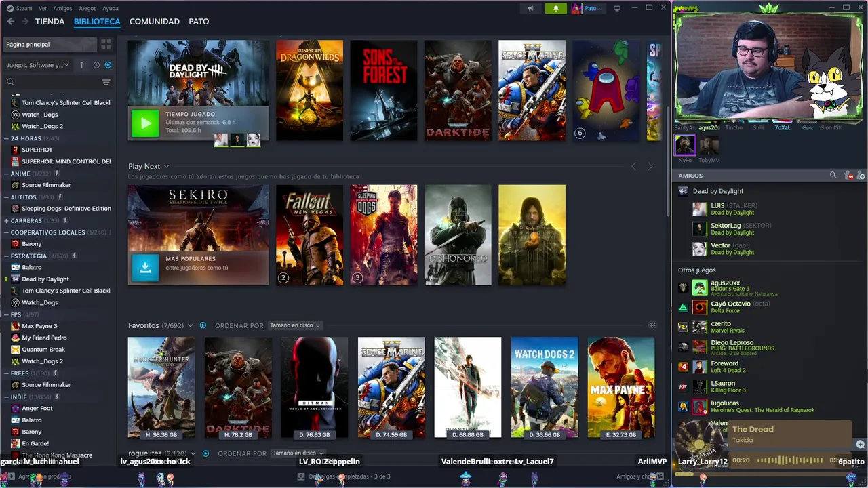Toggle dynamic collection bolt on ANIME category
868x488 pixels.
tap(56, 174)
